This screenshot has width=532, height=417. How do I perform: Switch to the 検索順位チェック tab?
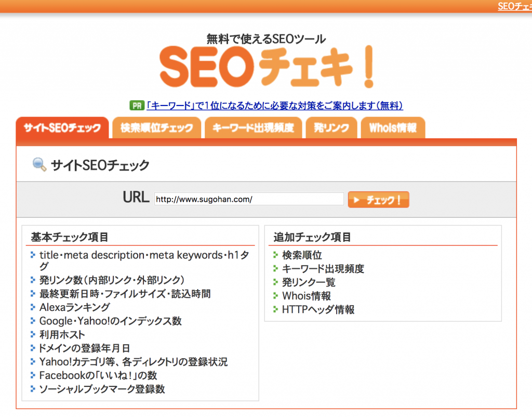tap(156, 128)
